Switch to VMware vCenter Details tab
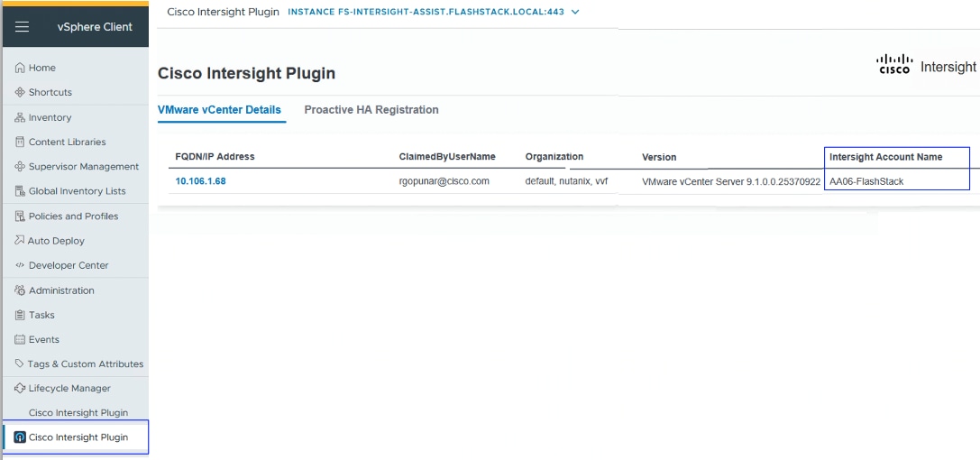 [x=219, y=110]
